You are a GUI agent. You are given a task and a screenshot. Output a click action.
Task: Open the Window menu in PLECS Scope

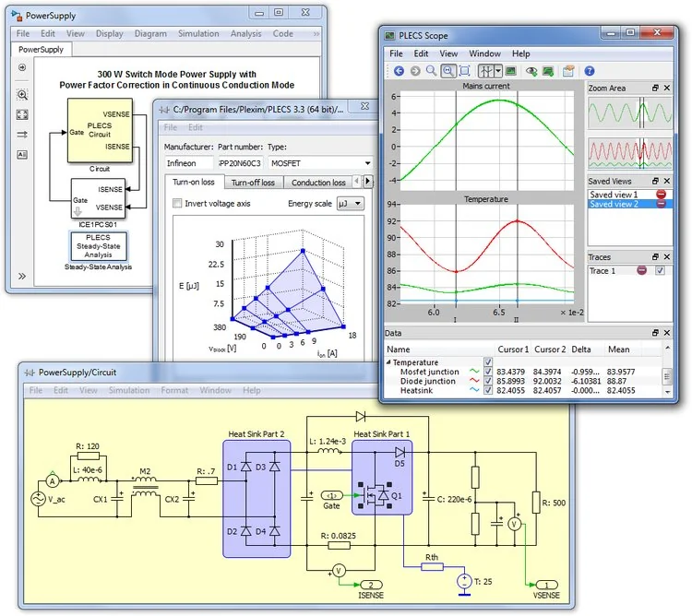[x=484, y=53]
